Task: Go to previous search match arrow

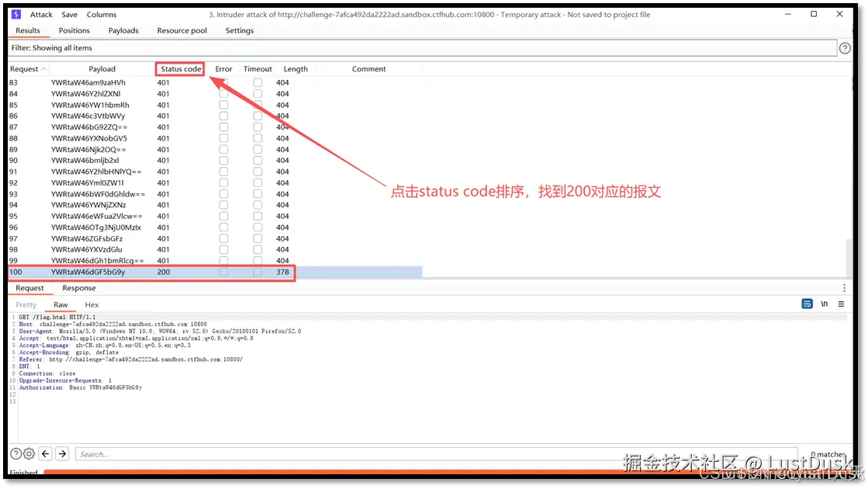Action: (x=46, y=453)
